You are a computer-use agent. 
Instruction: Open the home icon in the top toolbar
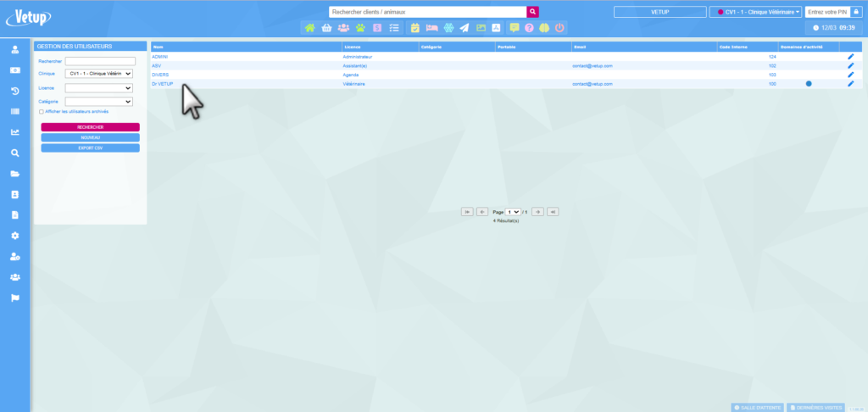pyautogui.click(x=310, y=28)
